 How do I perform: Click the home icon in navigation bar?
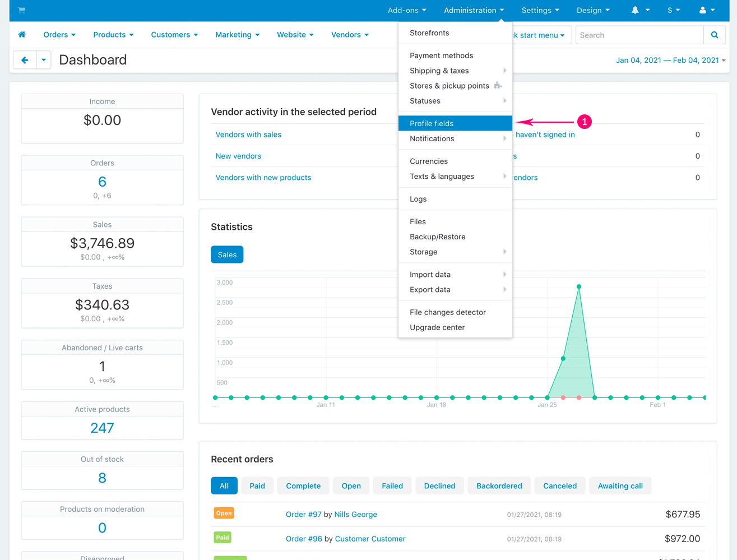click(22, 35)
